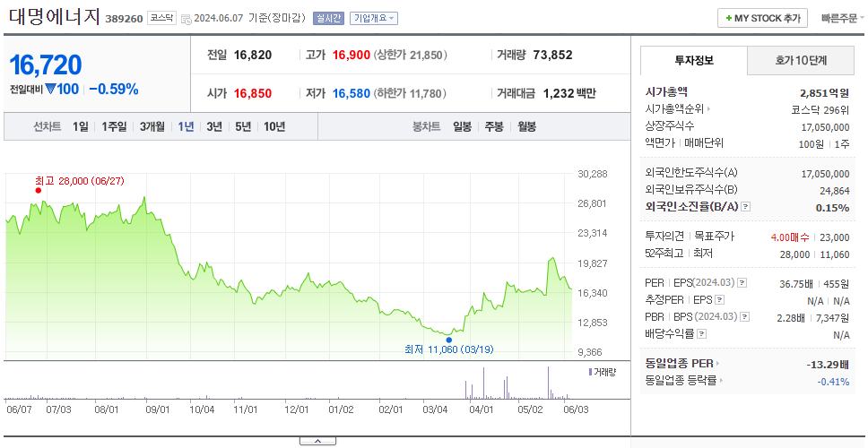868x448 pixels.
Task: Click help icon next to 외국인소진율(B/A)
Action: point(746,207)
